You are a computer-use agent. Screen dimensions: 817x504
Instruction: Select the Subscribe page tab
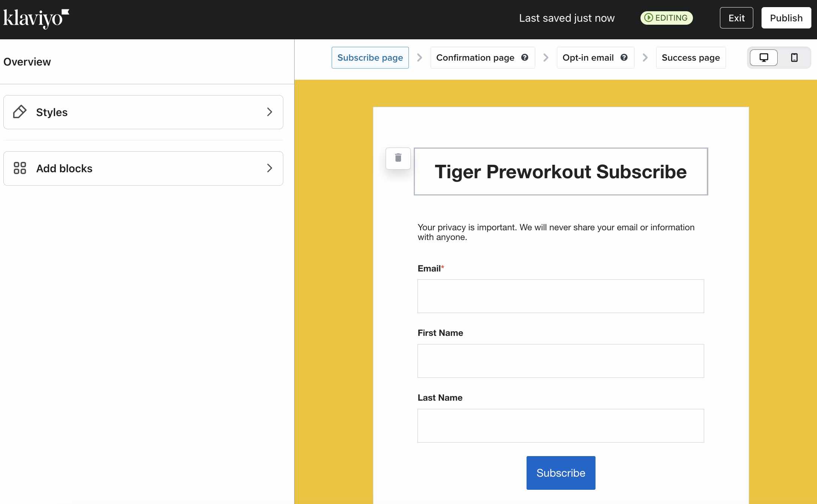coord(370,57)
